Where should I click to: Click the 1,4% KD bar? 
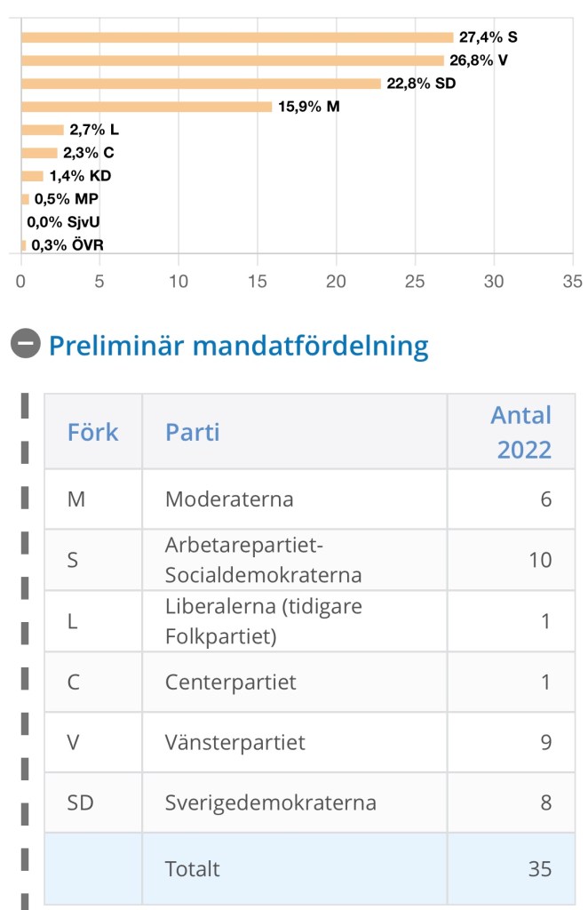coord(33,176)
